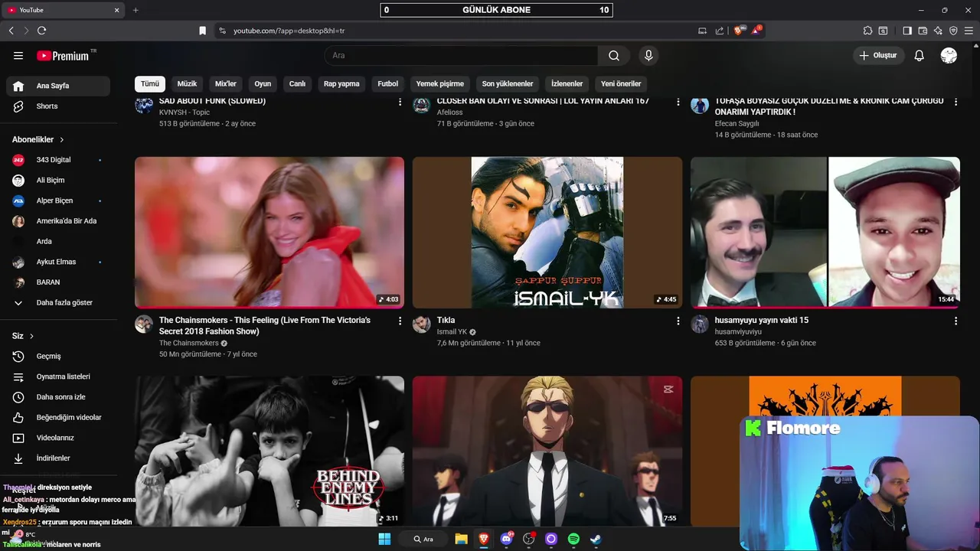Open Brave Shields lion icon

click(738, 31)
